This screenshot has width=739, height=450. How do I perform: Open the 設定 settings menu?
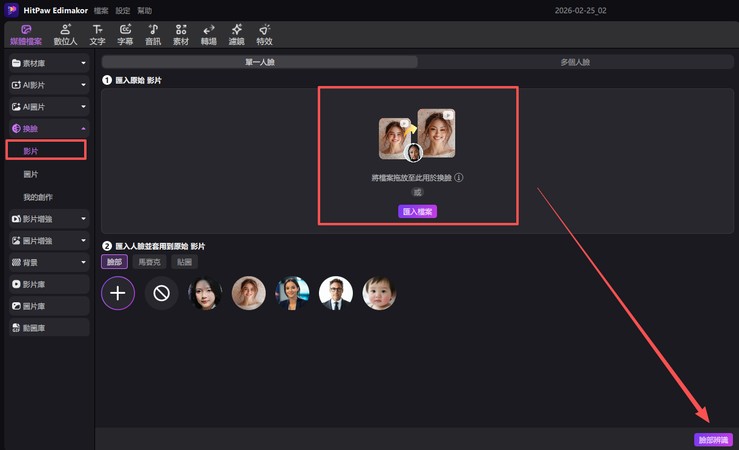[123, 10]
